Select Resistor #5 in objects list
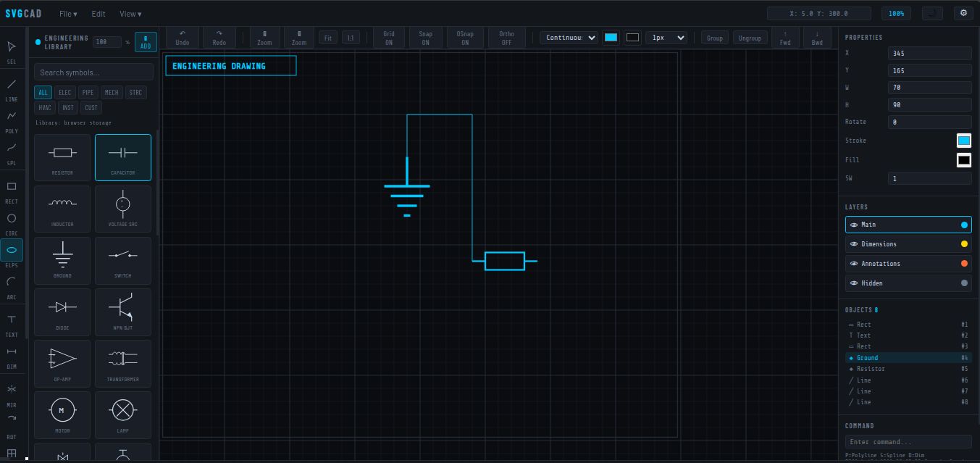 (x=908, y=369)
